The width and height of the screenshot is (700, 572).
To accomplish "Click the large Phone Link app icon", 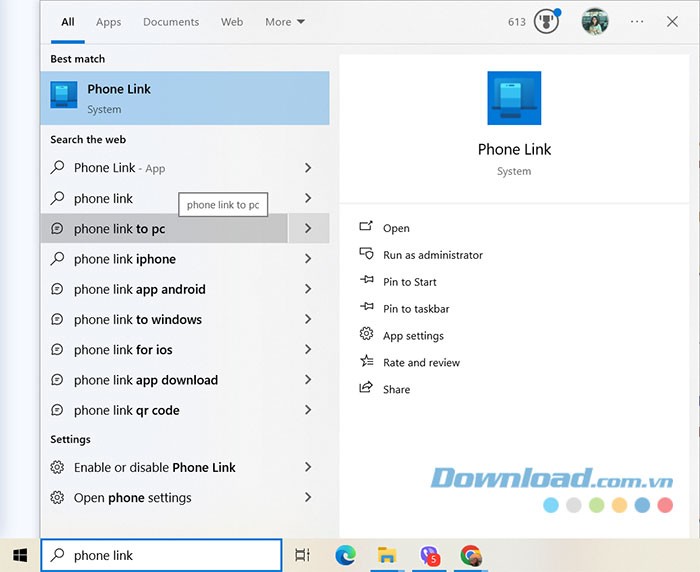I will click(x=514, y=98).
